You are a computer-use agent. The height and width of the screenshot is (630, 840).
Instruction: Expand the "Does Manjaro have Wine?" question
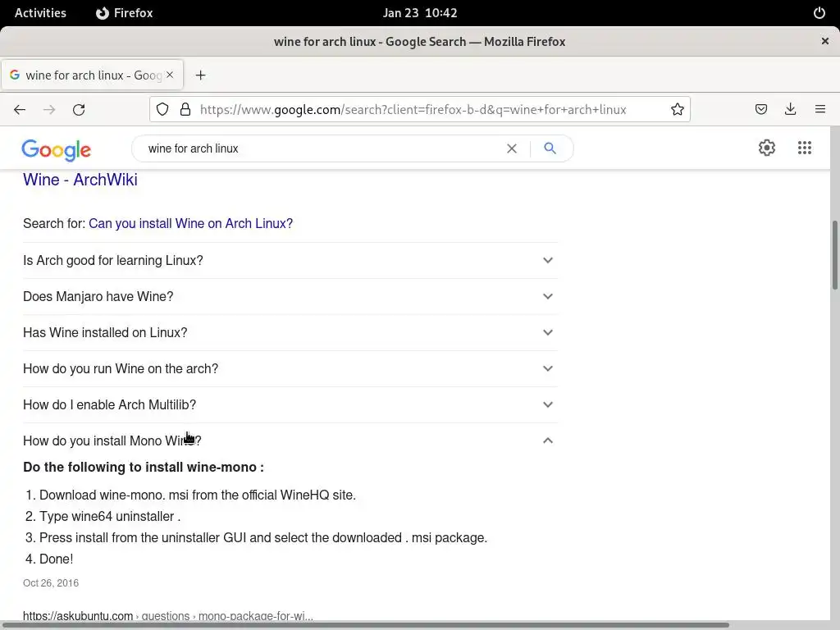(289, 296)
